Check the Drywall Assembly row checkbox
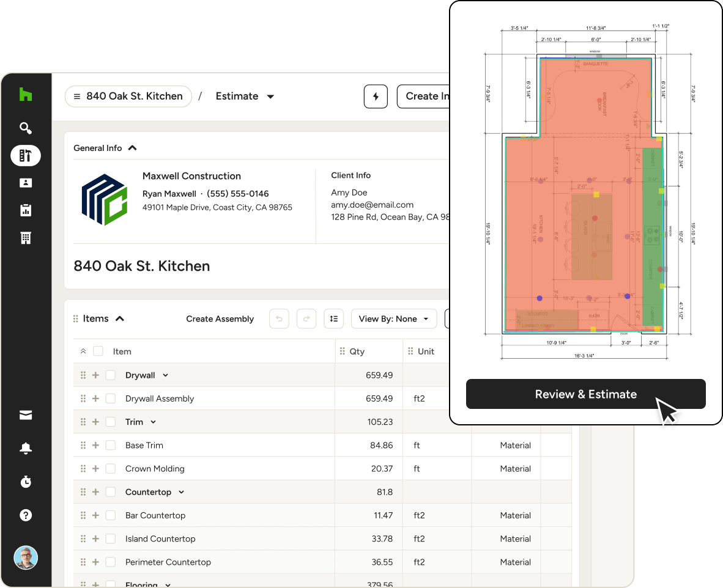The image size is (723, 588). click(111, 399)
